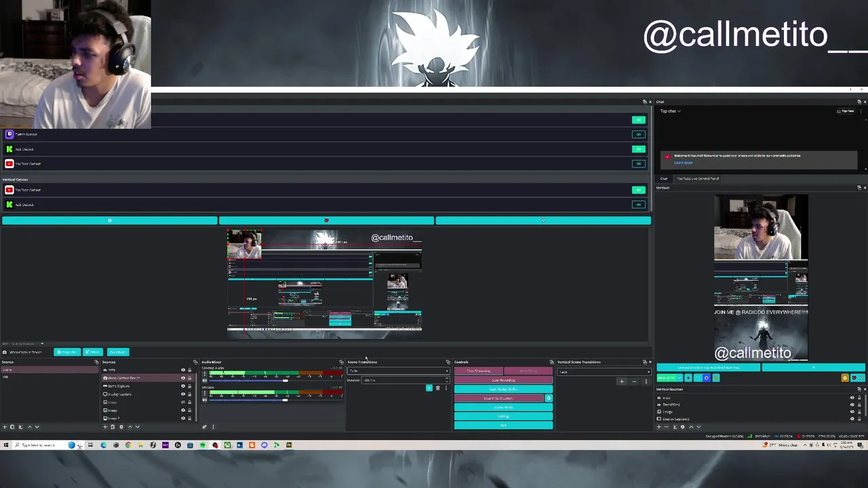Open Vertical Scene Transitions Fade dropdown
The height and width of the screenshot is (488, 868).
(604, 371)
